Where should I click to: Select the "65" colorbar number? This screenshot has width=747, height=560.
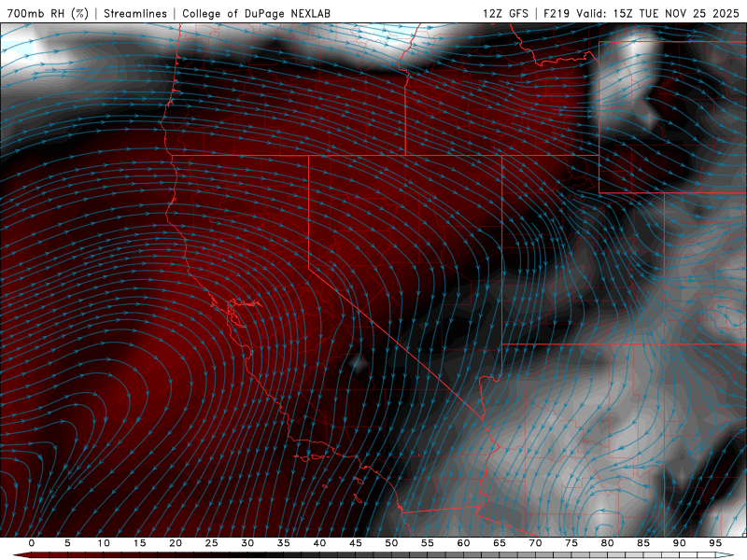tap(500, 543)
